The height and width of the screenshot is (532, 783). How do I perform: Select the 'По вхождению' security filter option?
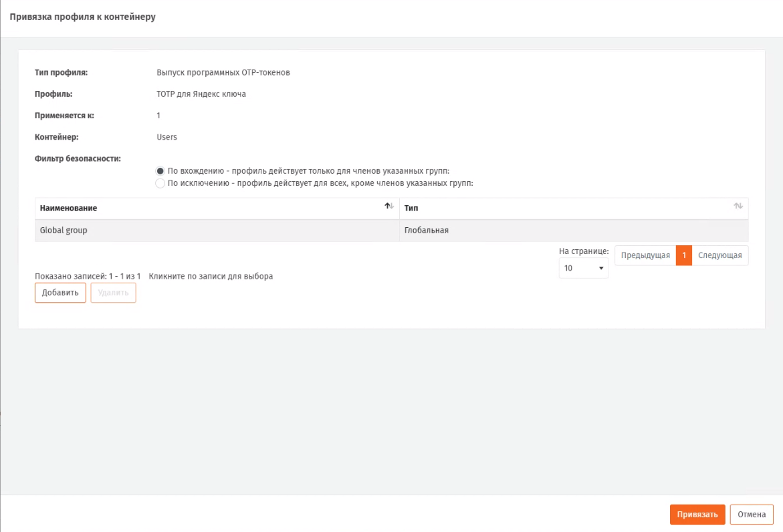160,171
